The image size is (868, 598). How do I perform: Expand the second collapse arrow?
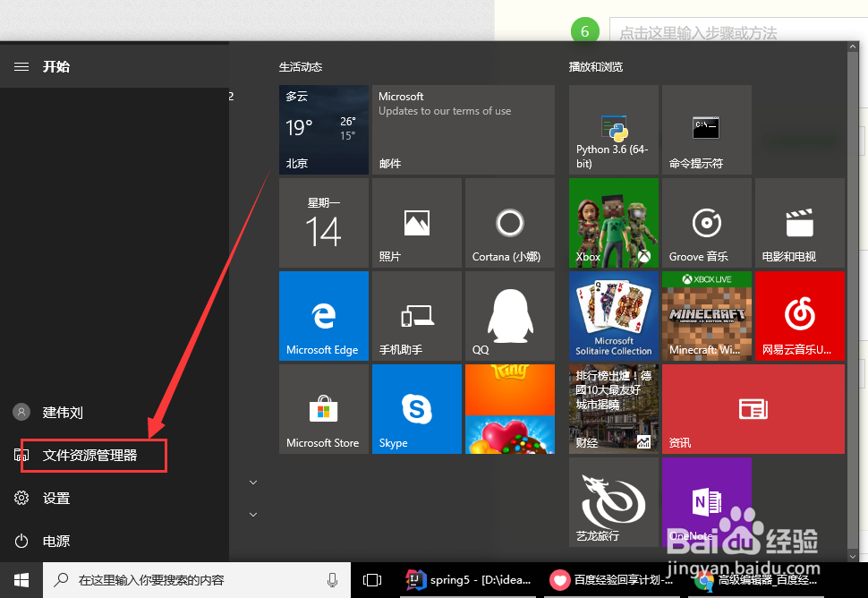[x=253, y=515]
